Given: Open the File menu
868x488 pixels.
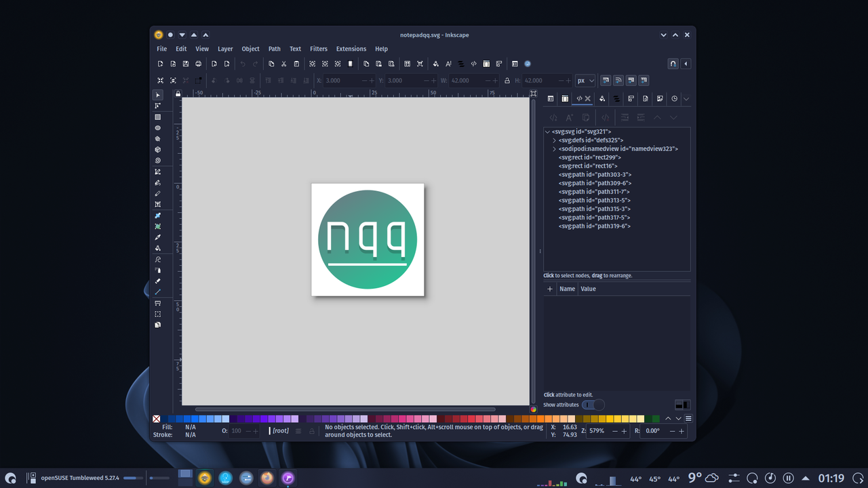Looking at the screenshot, I should point(162,49).
